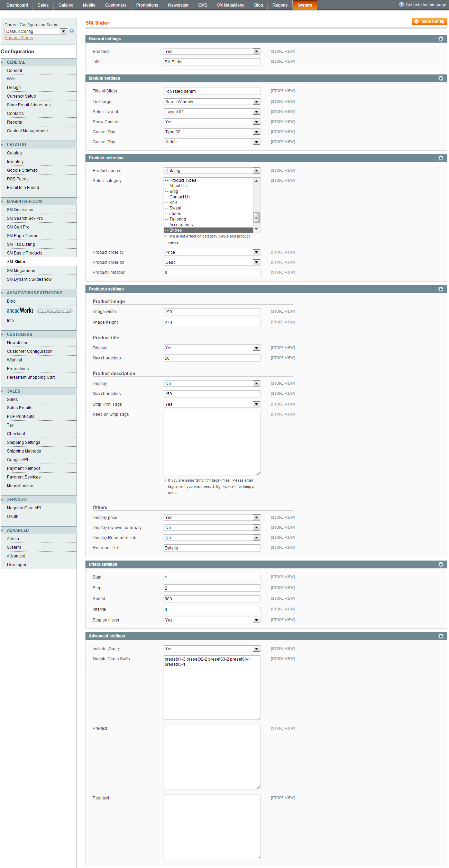Collapse the Product selection section icon
Viewport: 449px width, 868px height.
click(441, 158)
